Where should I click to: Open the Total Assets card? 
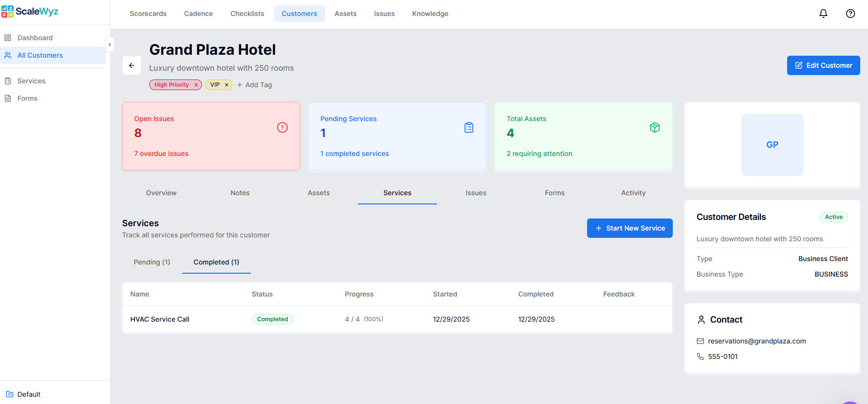pyautogui.click(x=584, y=136)
